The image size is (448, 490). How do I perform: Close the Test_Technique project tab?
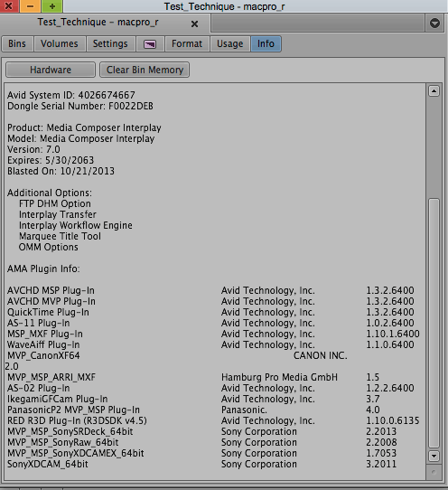coord(194,24)
